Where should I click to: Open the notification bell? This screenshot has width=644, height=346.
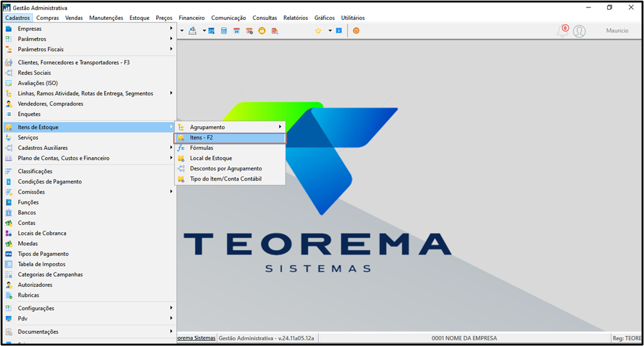(x=563, y=30)
